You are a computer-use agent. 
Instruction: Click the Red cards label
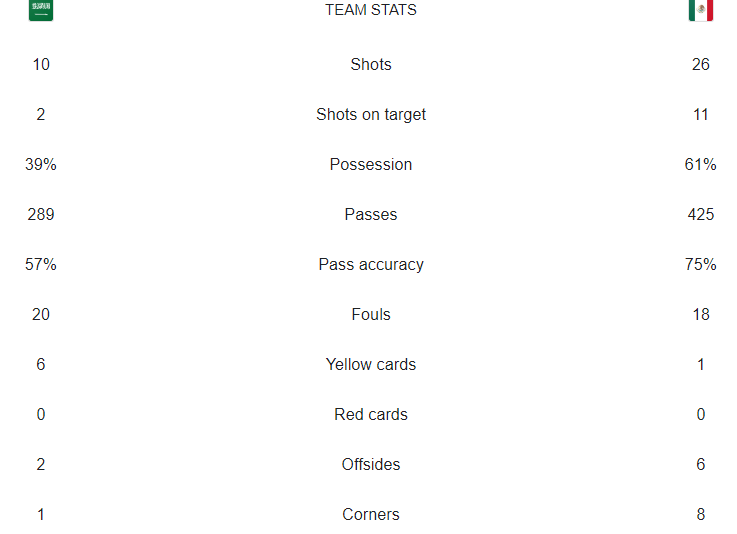coord(371,415)
